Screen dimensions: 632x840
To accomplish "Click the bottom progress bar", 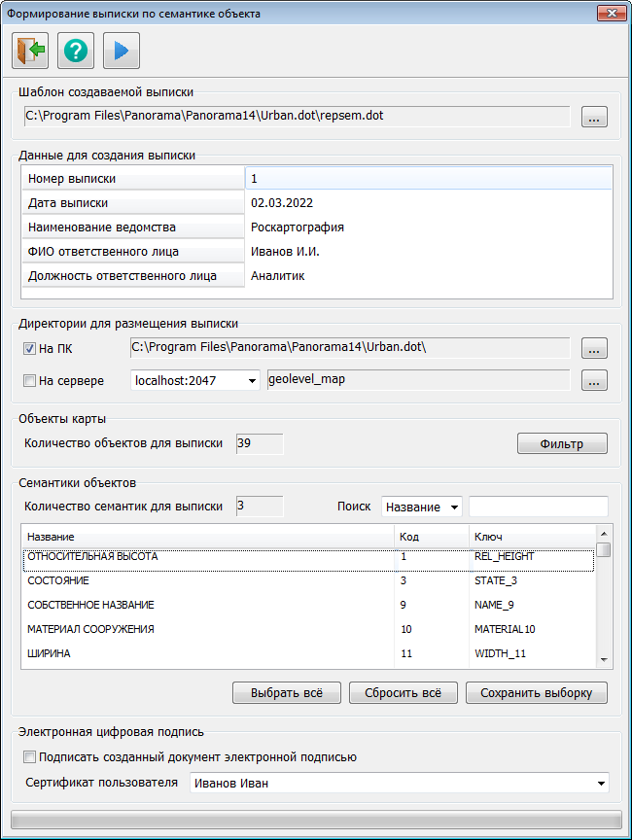I will coord(315,818).
